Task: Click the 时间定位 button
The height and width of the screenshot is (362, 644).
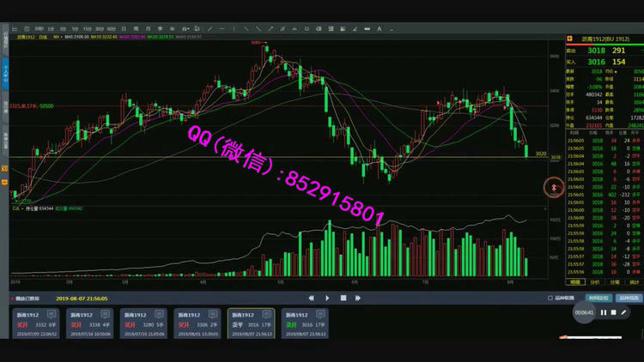Action: [x=598, y=298]
